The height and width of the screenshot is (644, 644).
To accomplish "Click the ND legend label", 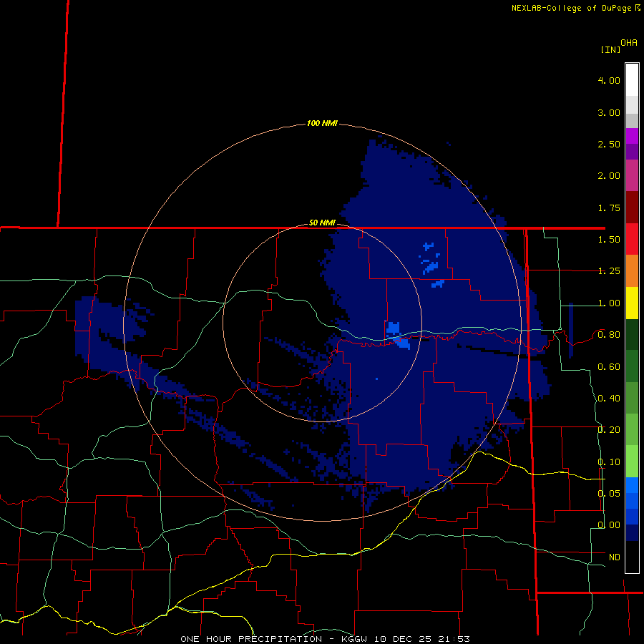I will coord(615,557).
